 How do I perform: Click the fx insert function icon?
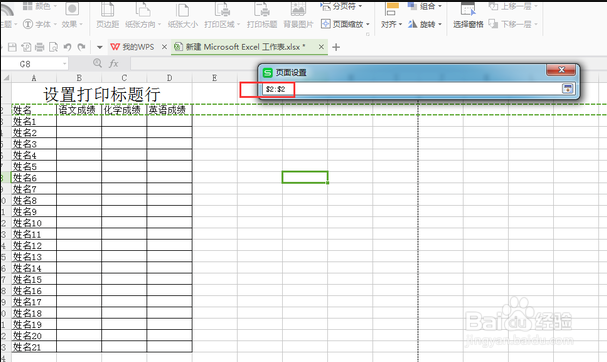coord(113,63)
